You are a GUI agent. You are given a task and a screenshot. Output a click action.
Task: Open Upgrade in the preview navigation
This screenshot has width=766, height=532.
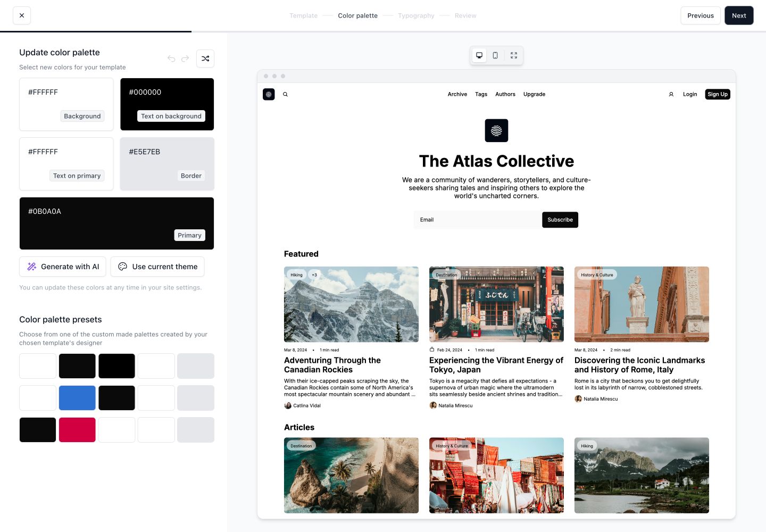coord(534,94)
